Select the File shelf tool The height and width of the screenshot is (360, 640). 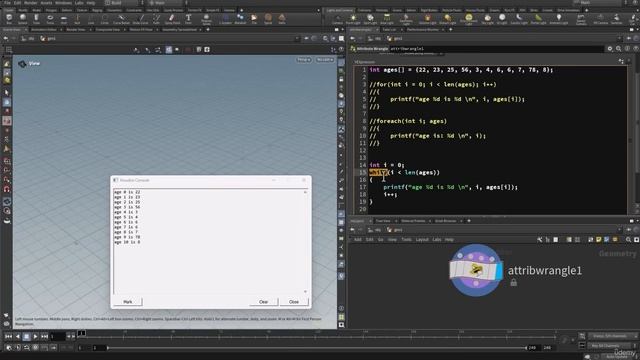[x=254, y=19]
